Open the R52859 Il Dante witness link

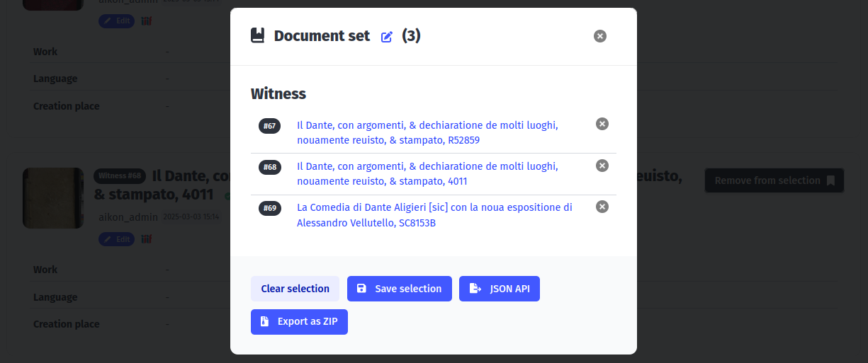coord(427,133)
